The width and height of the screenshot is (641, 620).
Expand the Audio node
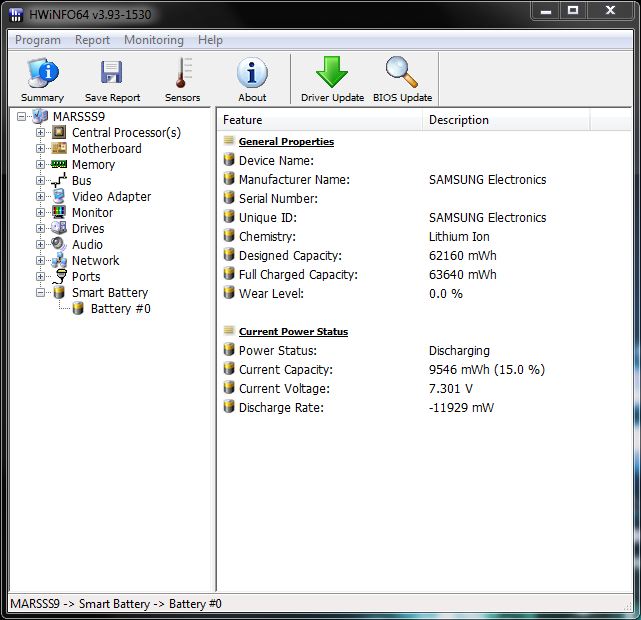coord(40,244)
